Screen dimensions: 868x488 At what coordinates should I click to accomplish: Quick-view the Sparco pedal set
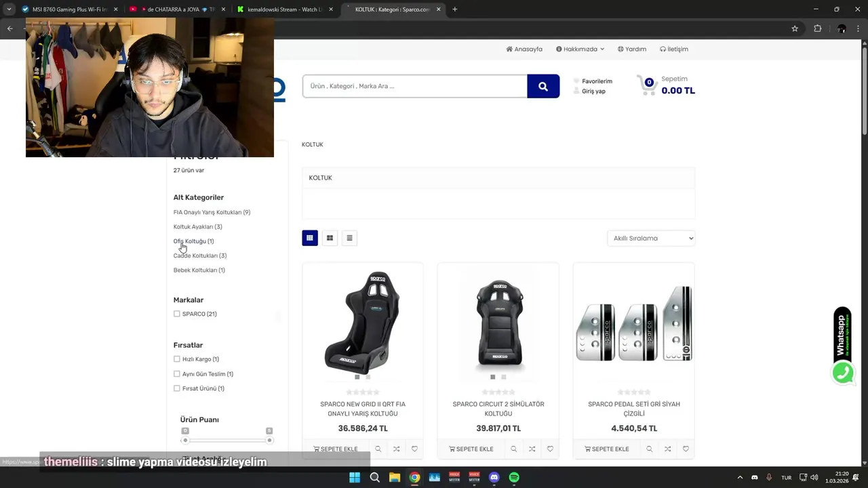pyautogui.click(x=650, y=449)
